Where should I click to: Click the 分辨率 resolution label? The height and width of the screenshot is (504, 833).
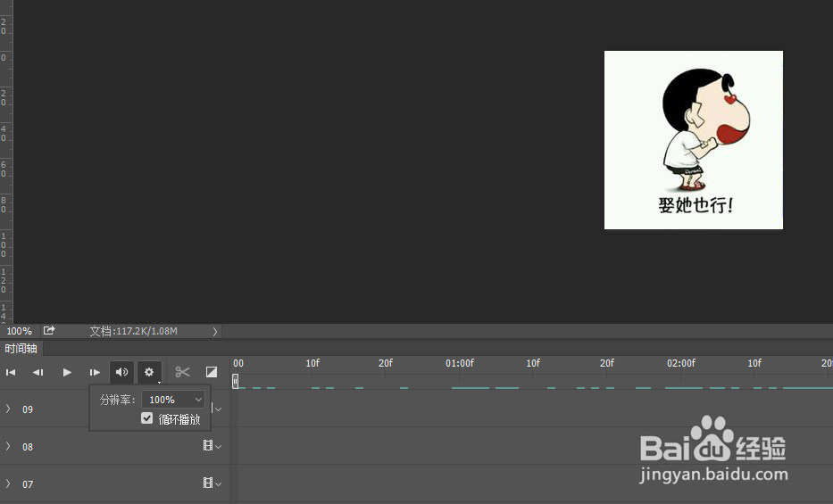point(118,400)
